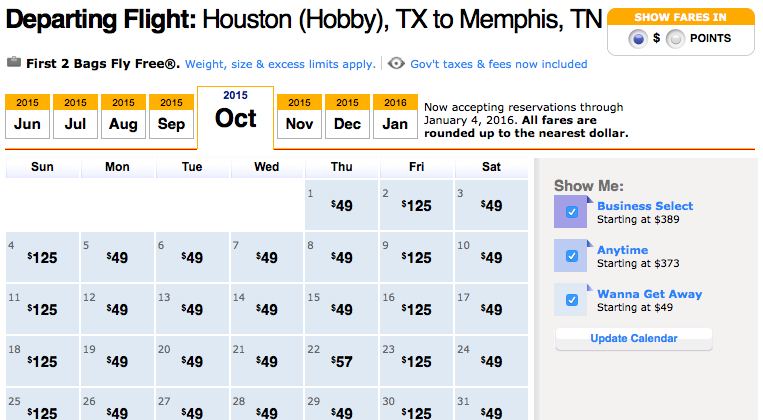Switch to the Sep 2015 month tab
The image size is (763, 420).
(171, 116)
